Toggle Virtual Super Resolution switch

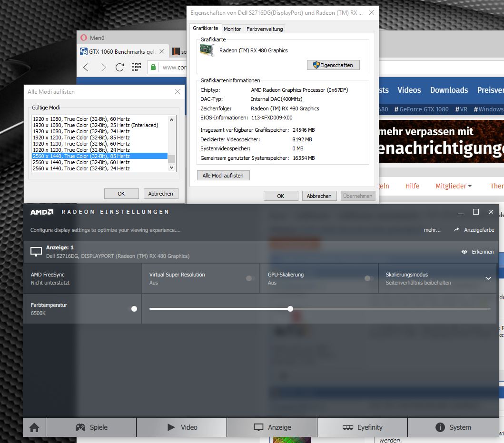[x=250, y=278]
